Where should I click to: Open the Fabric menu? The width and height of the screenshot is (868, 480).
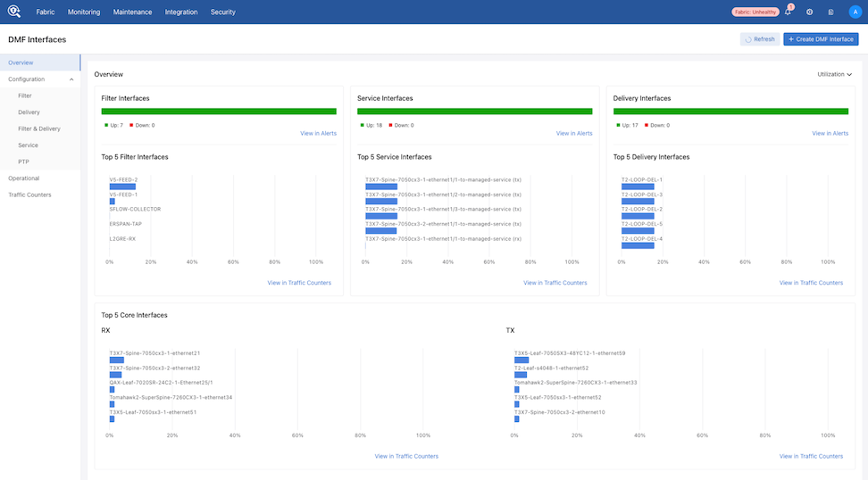coord(46,12)
